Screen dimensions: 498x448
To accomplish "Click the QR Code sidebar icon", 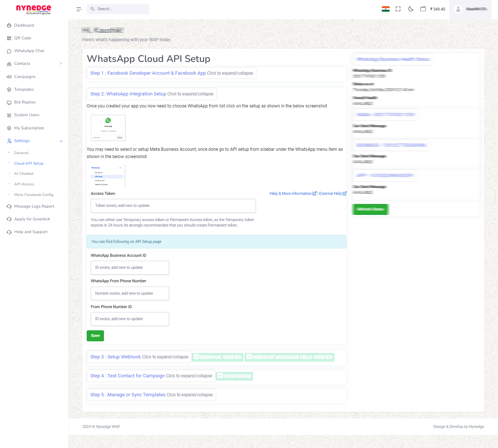I will click(x=9, y=38).
